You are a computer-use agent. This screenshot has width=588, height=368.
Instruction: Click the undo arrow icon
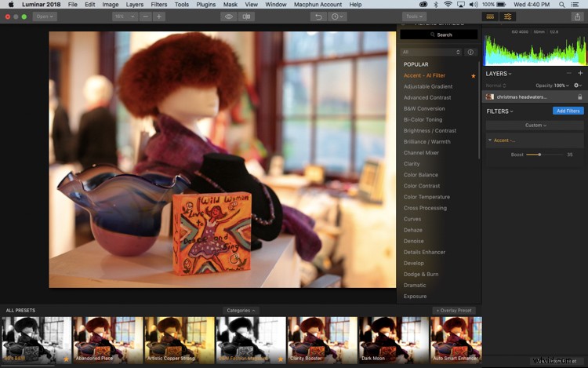tap(318, 16)
